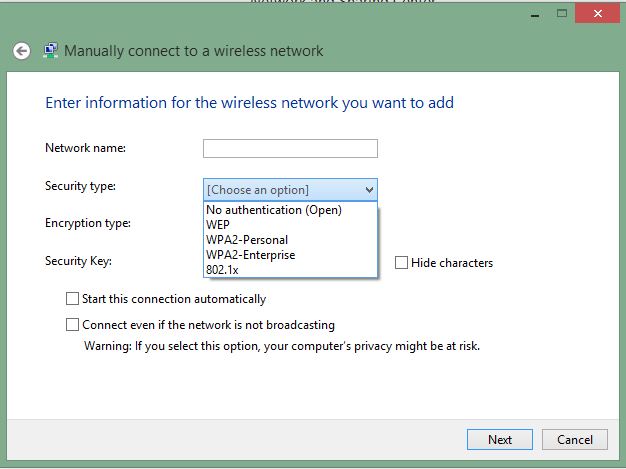The height and width of the screenshot is (469, 626).
Task: Maximize the wizard window
Action: click(562, 14)
